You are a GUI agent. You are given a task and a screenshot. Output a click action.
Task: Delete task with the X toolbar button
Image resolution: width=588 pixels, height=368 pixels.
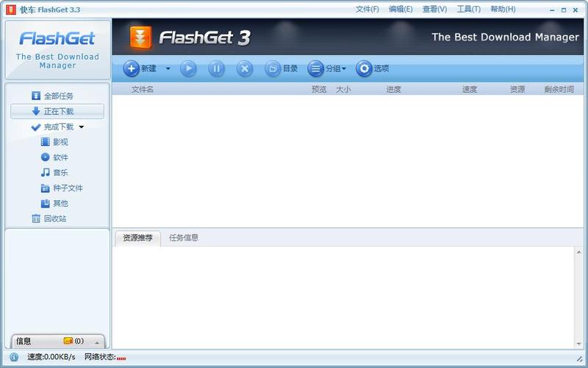tap(245, 68)
